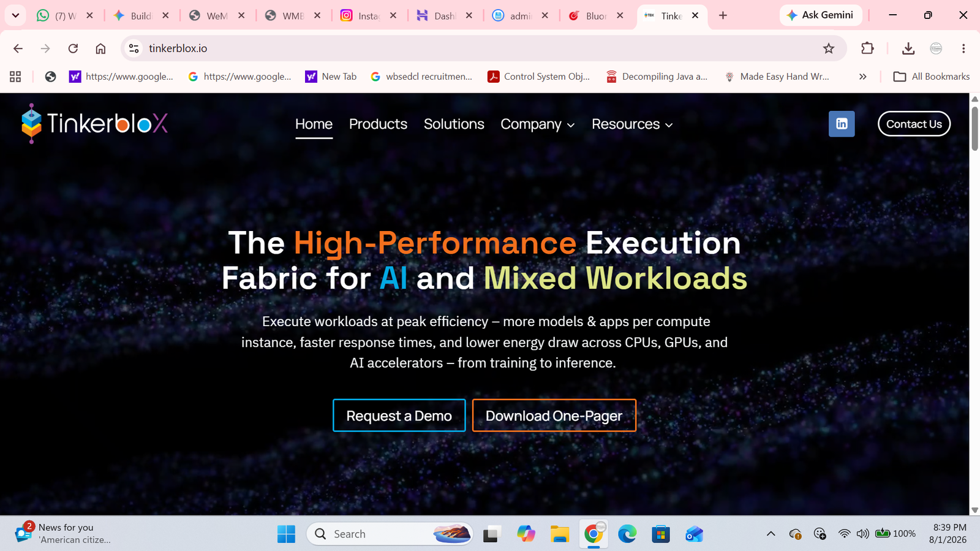Screen dimensions: 980x551
Task: Launch Copilot from the taskbar
Action: tap(526, 534)
